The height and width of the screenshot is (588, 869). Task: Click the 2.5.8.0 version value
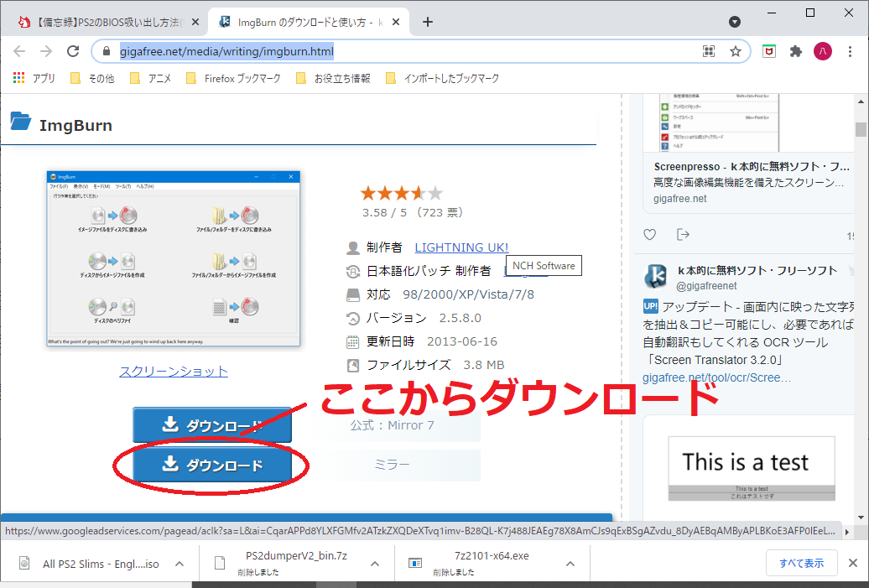(x=460, y=318)
